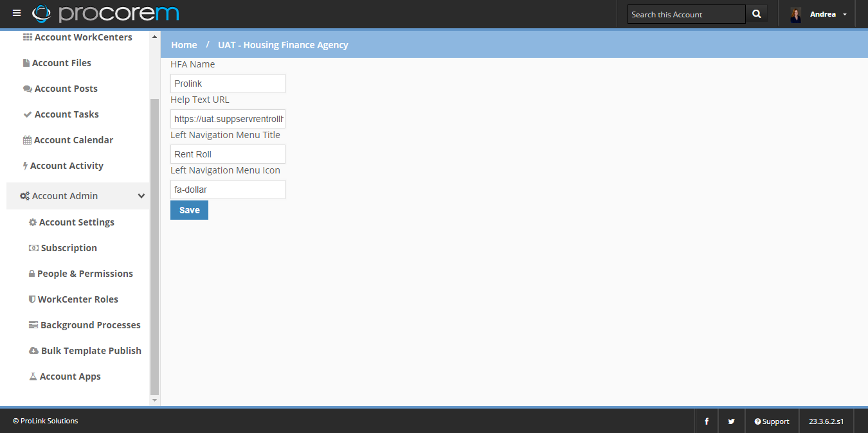
Task: Select Background Processes menu item
Action: tap(90, 325)
